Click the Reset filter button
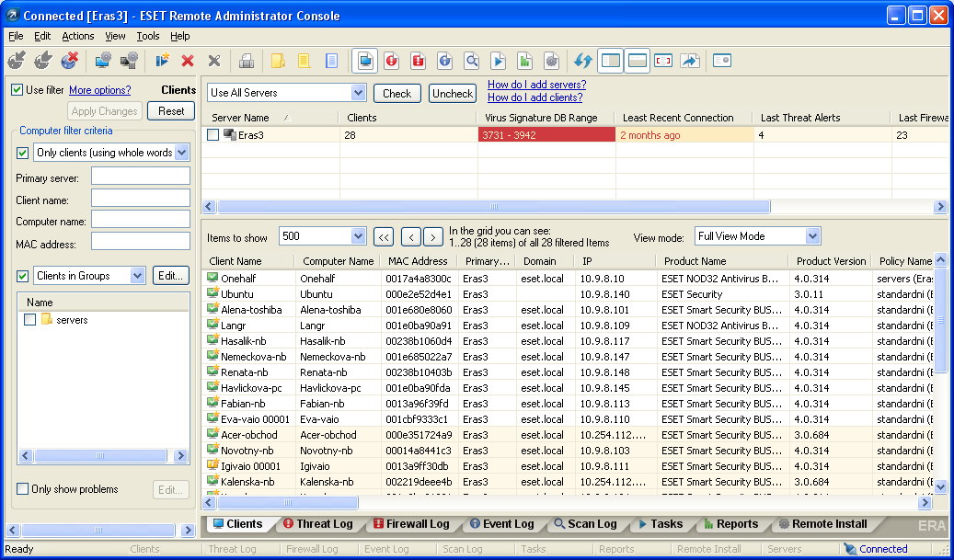 171,111
